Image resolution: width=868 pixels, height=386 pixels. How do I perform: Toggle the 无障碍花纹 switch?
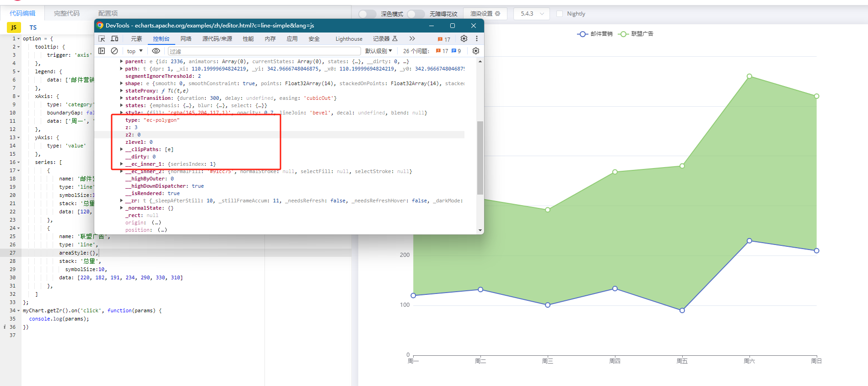(x=415, y=14)
